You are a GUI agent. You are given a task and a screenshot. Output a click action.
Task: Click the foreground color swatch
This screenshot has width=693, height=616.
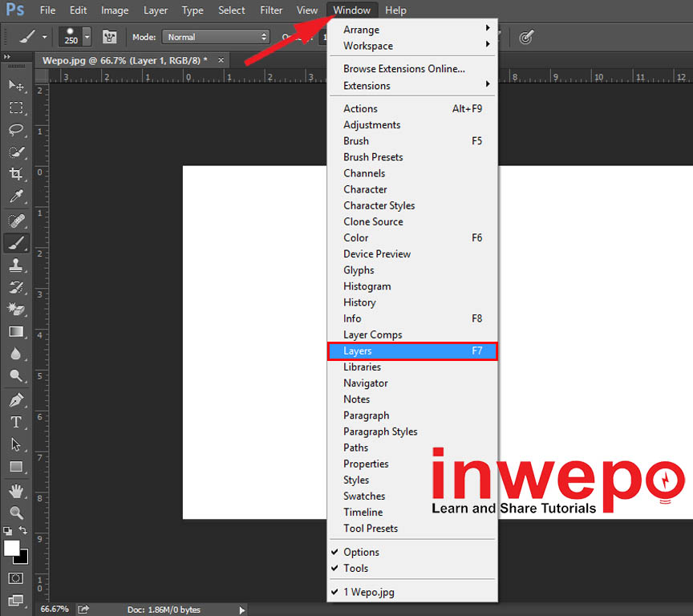click(12, 548)
